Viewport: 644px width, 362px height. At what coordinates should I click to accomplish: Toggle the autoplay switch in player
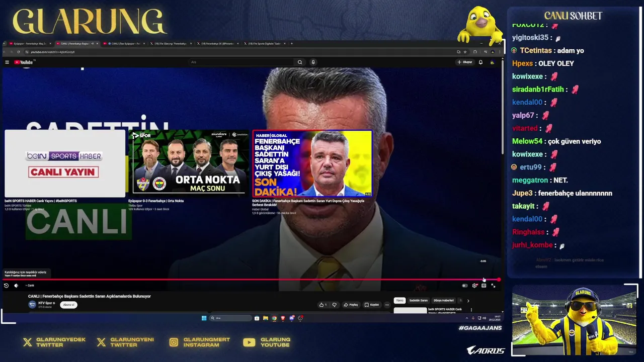click(x=464, y=286)
